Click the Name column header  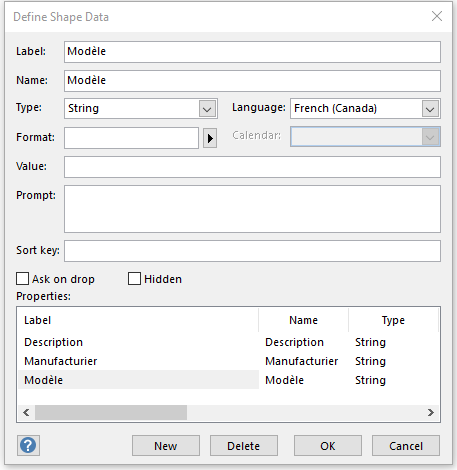(x=303, y=320)
